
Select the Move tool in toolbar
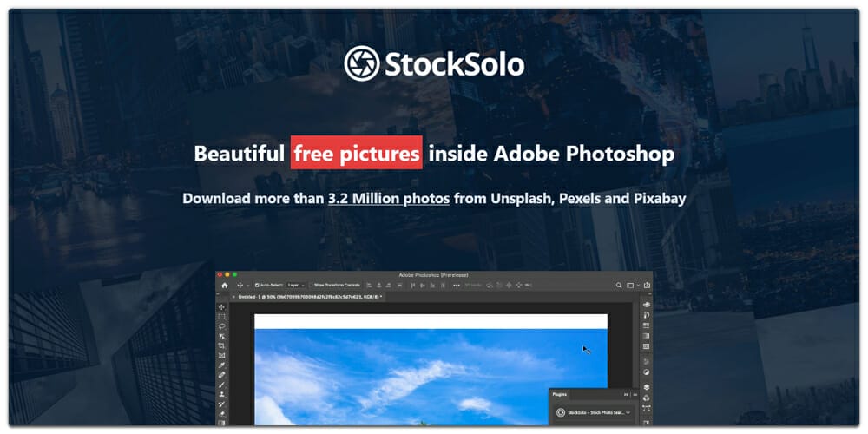(221, 307)
